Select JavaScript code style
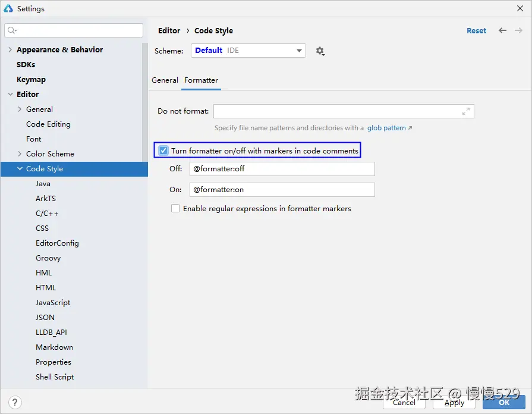The width and height of the screenshot is (532, 414). click(53, 303)
